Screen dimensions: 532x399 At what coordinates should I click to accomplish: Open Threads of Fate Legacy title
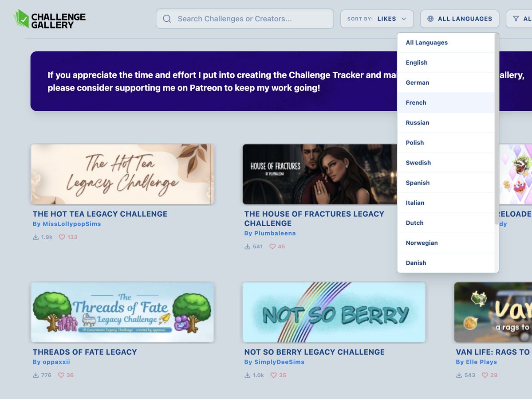(x=85, y=352)
